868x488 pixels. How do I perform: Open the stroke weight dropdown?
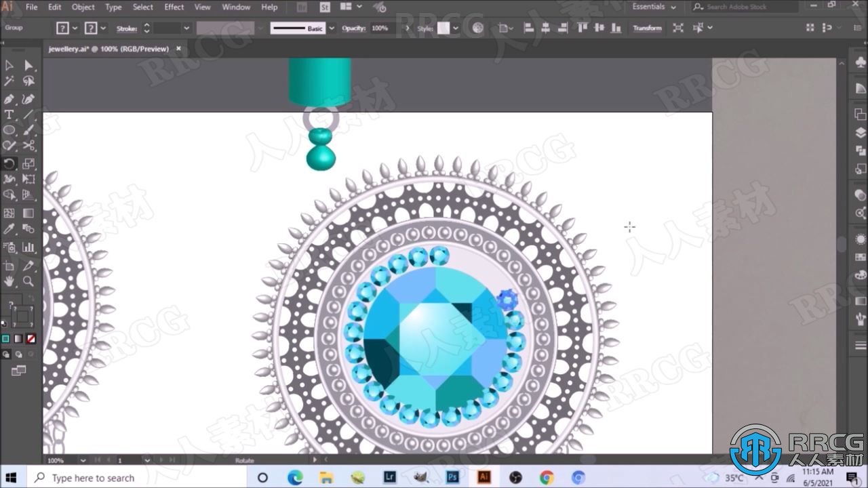186,28
